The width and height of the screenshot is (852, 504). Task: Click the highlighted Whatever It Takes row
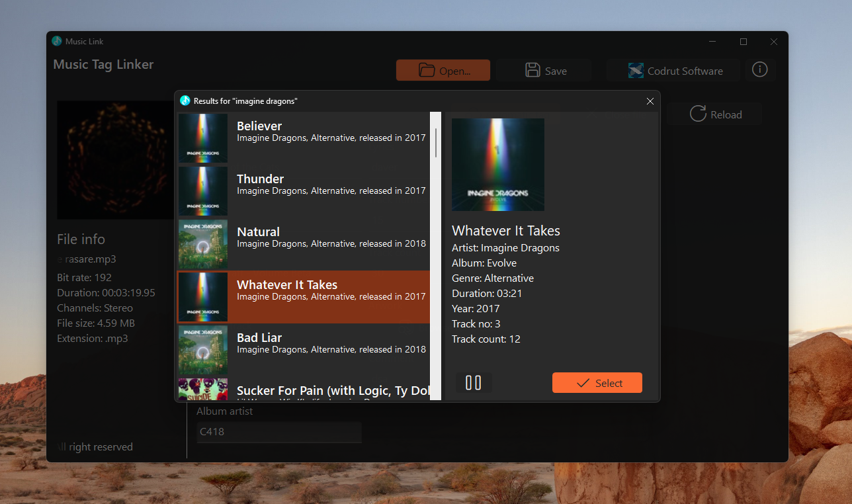click(304, 297)
